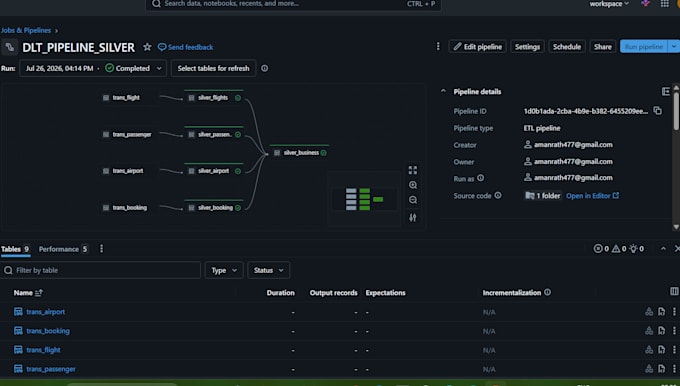
Task: Switch to the Performance tab
Action: tap(63, 249)
